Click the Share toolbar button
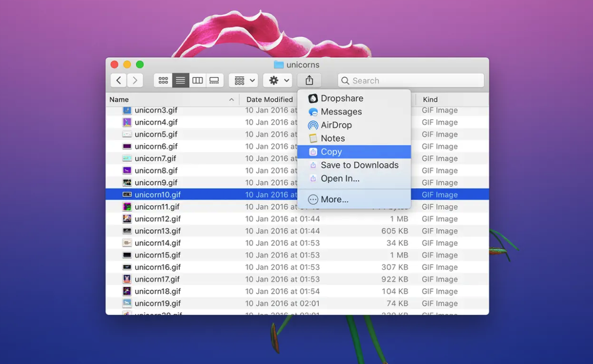The width and height of the screenshot is (593, 364). click(309, 81)
